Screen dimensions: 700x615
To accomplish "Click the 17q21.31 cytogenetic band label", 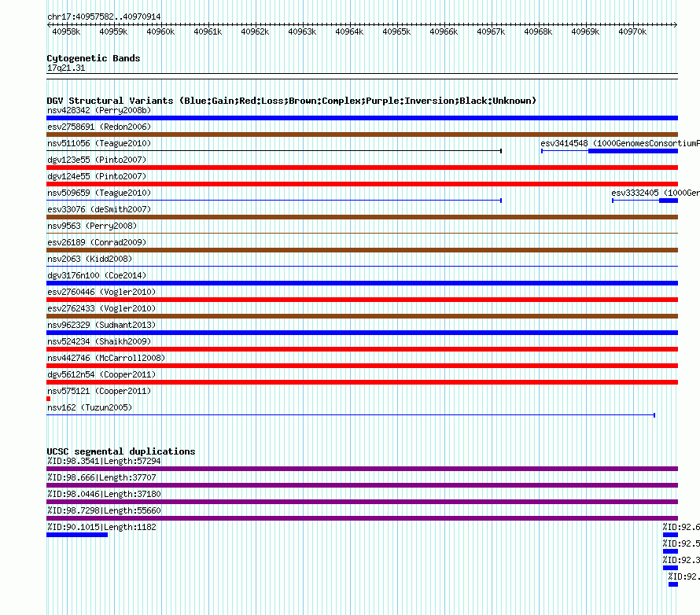I will click(x=66, y=68).
